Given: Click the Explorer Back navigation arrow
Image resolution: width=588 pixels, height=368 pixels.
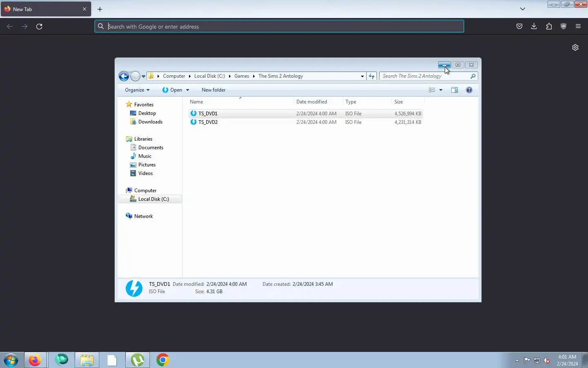Looking at the screenshot, I should coord(124,76).
